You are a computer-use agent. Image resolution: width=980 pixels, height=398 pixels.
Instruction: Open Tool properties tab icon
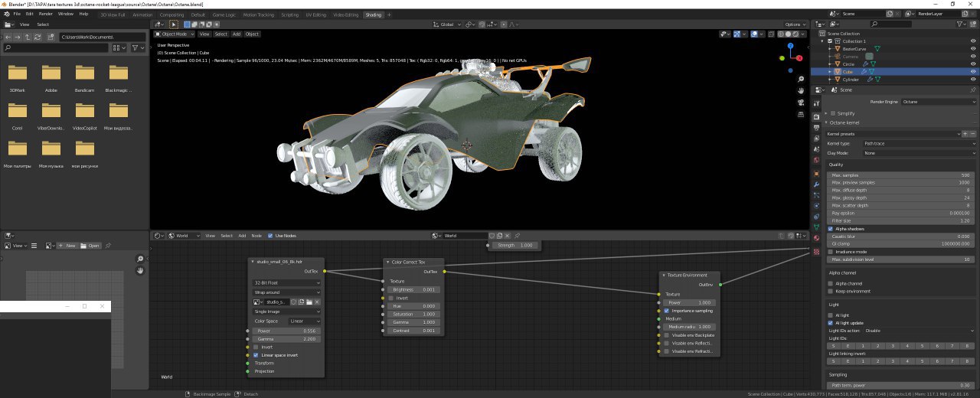pyautogui.click(x=816, y=105)
